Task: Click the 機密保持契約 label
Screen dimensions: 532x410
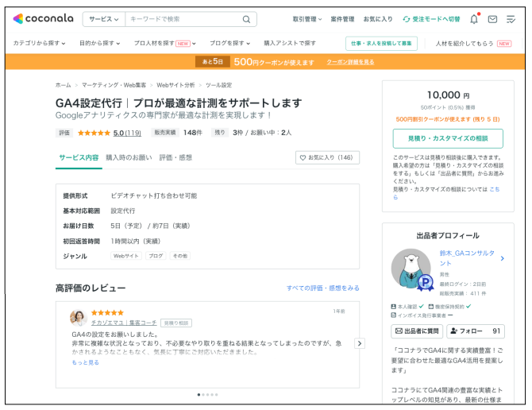Action: (x=449, y=307)
